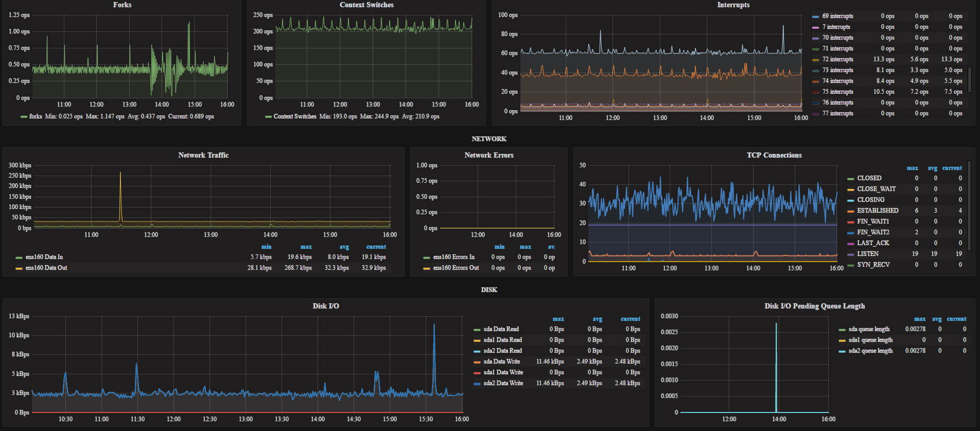Collapse the NETWORK dashboard row

pyautogui.click(x=489, y=139)
